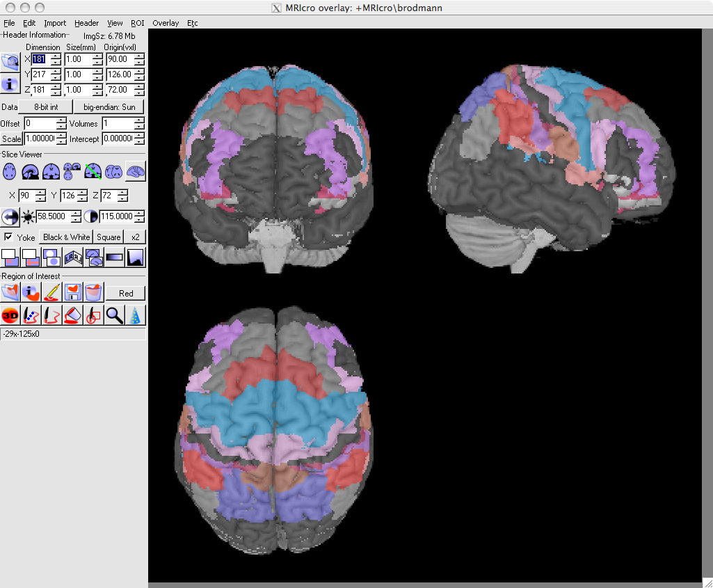
Task: Select the sagittal slice view icon
Action: 29,171
